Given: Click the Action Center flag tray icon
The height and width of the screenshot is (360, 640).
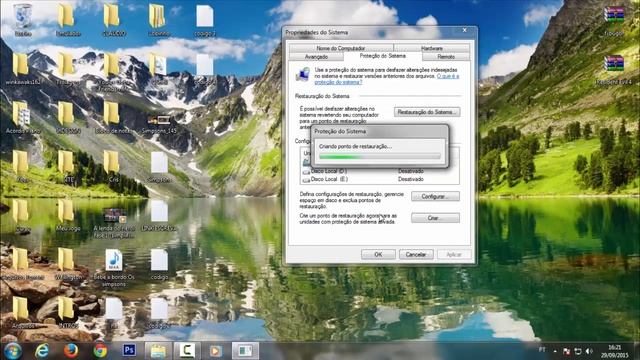Looking at the screenshot, I should click(567, 351).
